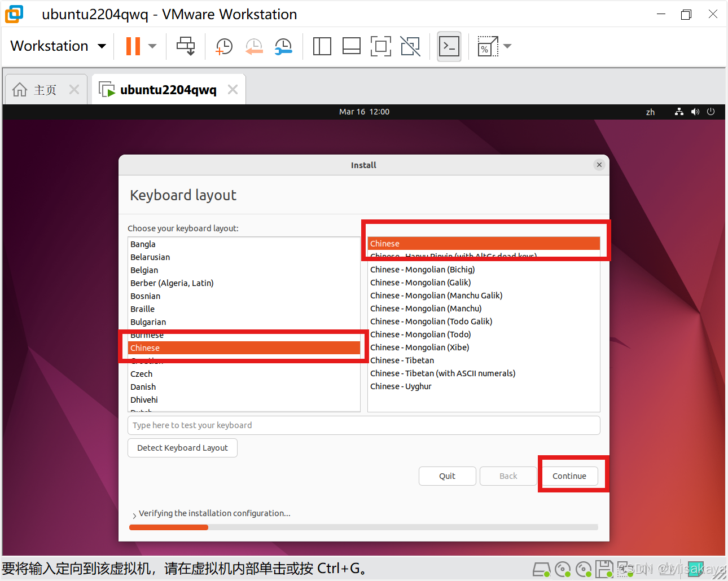Select Braille keyboard layout
Image resolution: width=728 pixels, height=581 pixels.
(244, 309)
